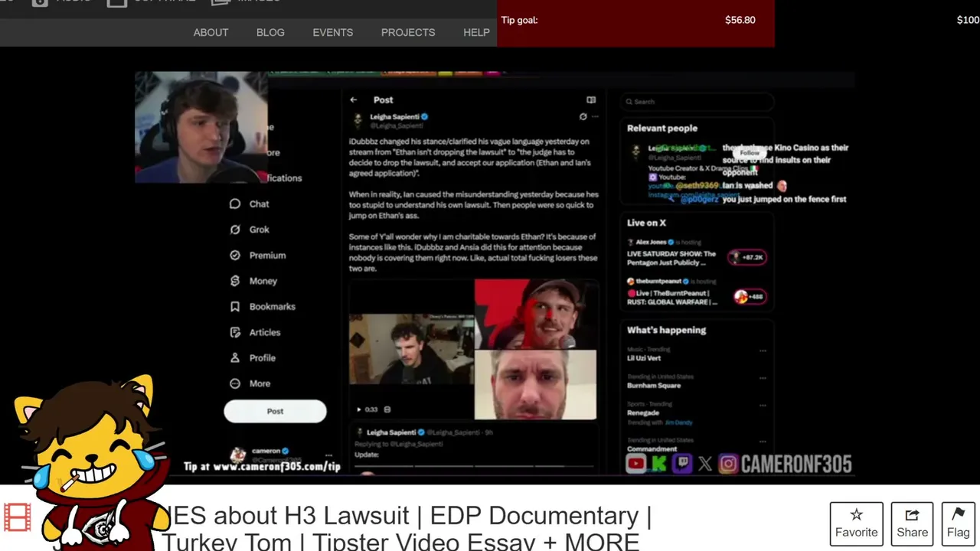Screen dimensions: 980x551
Task: Click the green Kick icon in overlay
Action: [659, 463]
